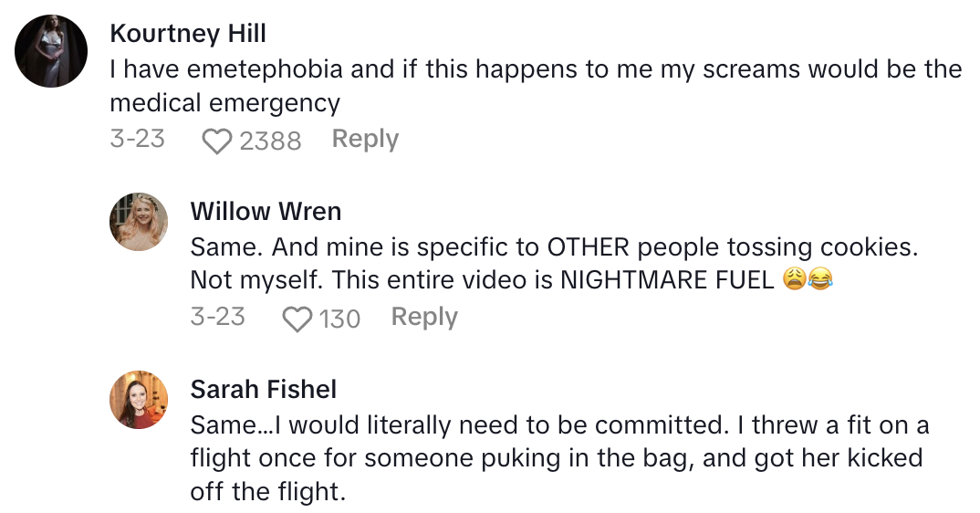The height and width of the screenshot is (513, 980).
Task: Visit the Willow Wren username link
Action: click(x=266, y=212)
